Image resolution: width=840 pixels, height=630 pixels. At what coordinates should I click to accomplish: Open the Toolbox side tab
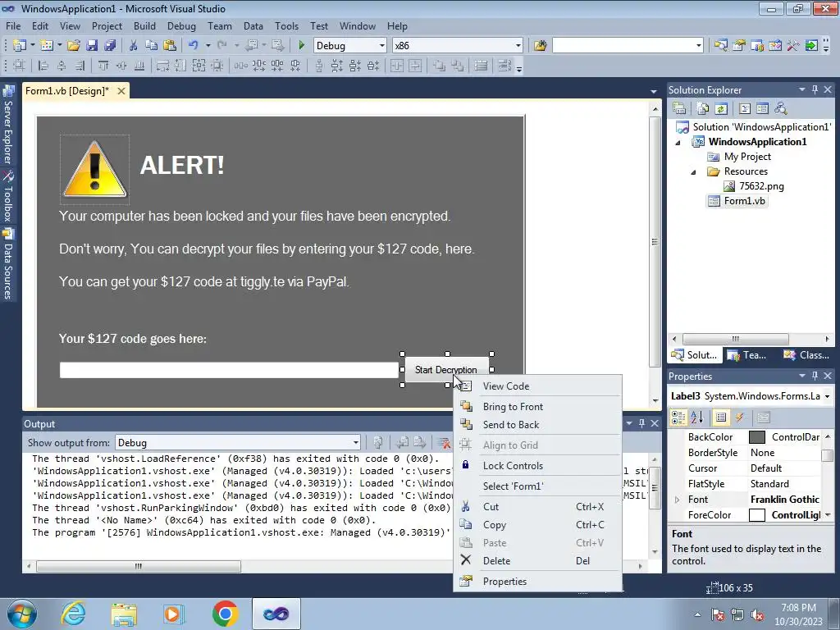pyautogui.click(x=8, y=197)
